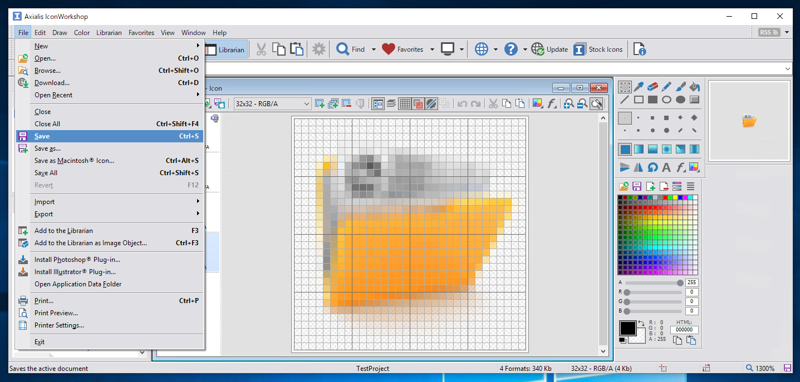Choose Add to the Librarian
Image resolution: width=800 pixels, height=382 pixels.
110,231
